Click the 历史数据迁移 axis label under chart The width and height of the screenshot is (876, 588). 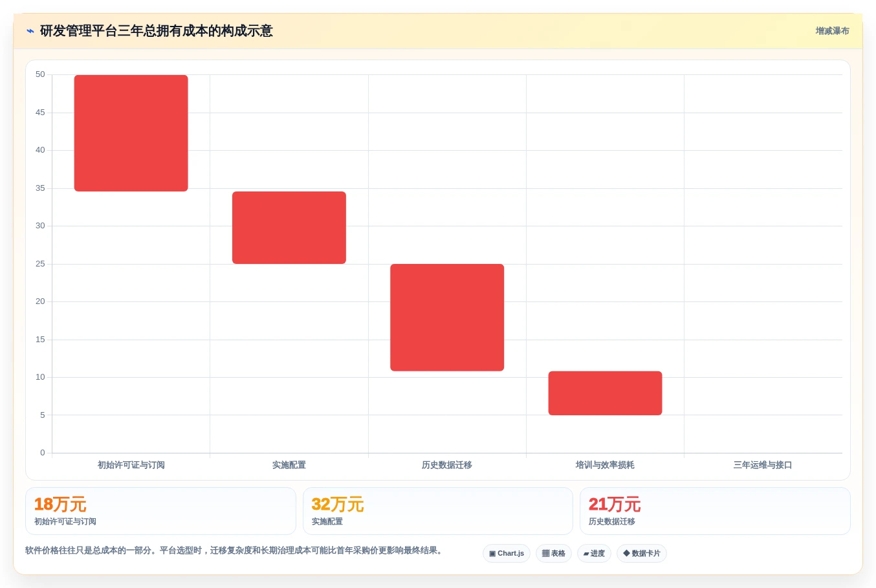pyautogui.click(x=447, y=465)
